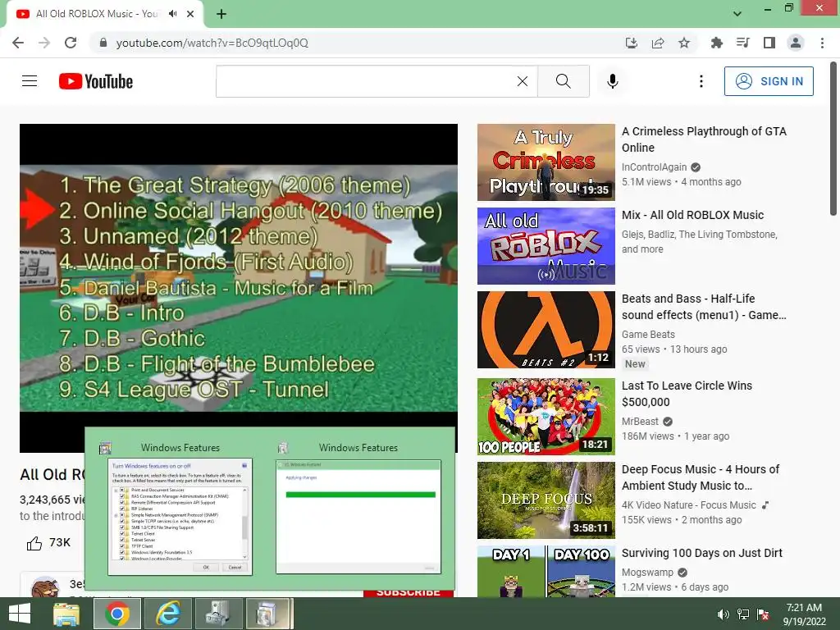
Task: Toggle the Chrome side panel
Action: pyautogui.click(x=769, y=43)
